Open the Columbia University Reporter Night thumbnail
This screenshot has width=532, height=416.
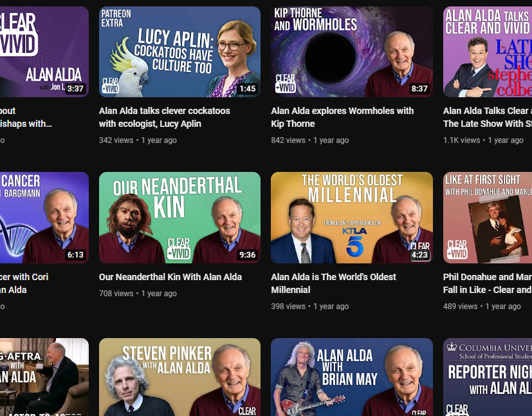click(x=488, y=377)
